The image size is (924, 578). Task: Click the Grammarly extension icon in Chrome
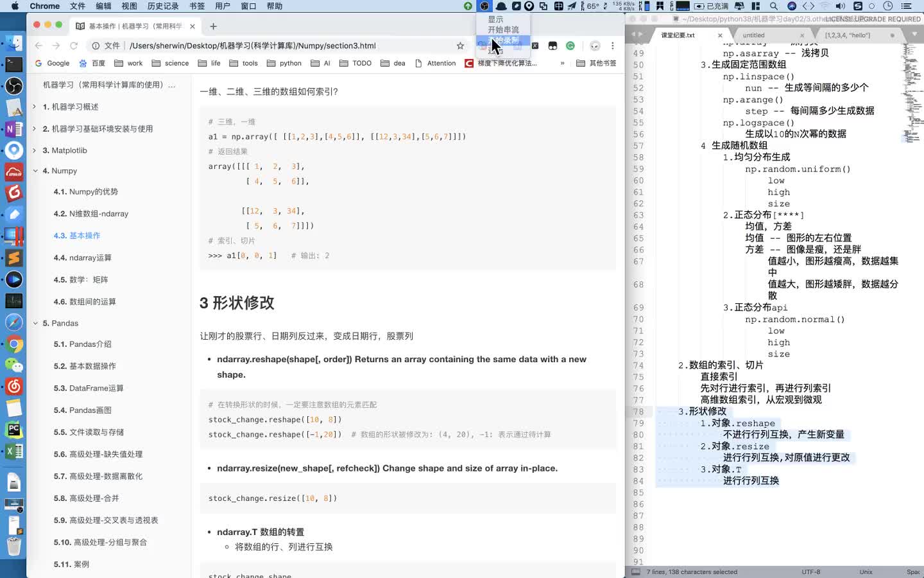570,46
